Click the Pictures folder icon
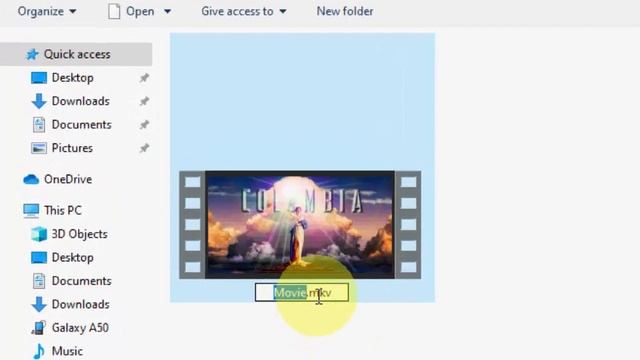This screenshot has height=360, width=640. point(39,148)
